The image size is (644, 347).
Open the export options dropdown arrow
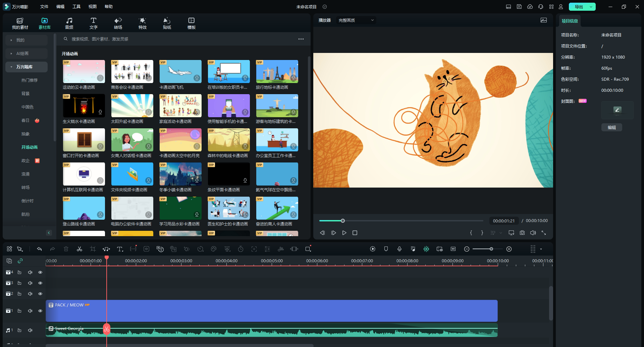click(591, 7)
